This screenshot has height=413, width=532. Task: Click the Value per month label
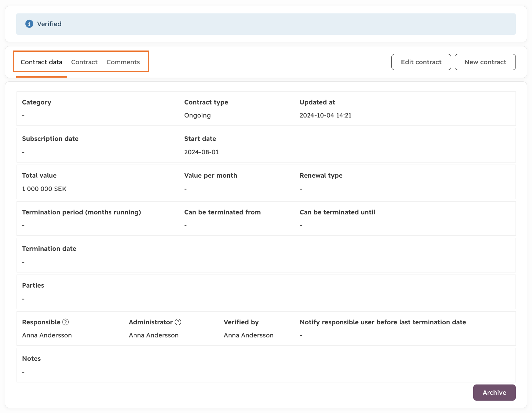click(x=211, y=176)
